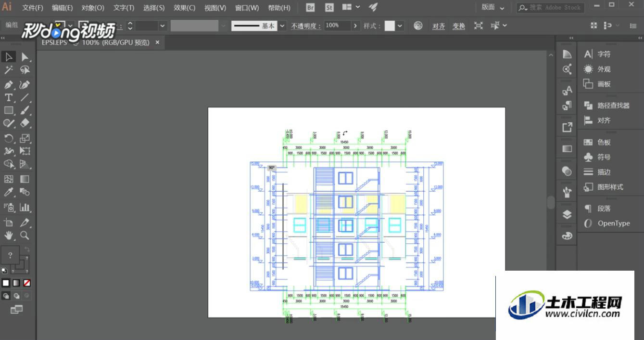Select the Selection (black arrow) tool

9,57
